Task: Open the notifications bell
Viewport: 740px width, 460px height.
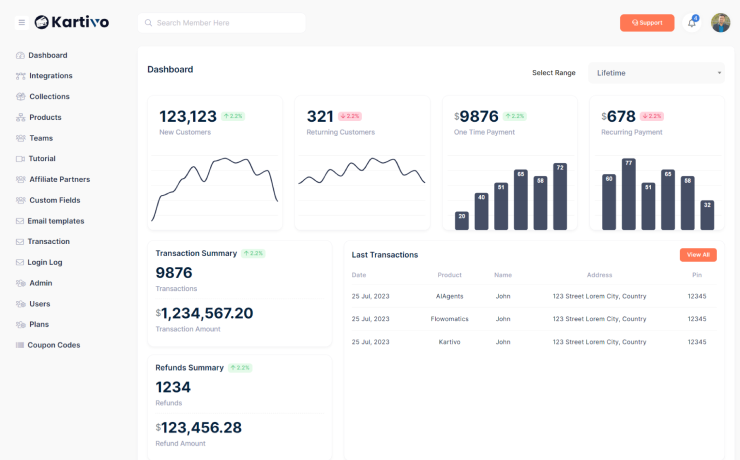Action: [691, 23]
